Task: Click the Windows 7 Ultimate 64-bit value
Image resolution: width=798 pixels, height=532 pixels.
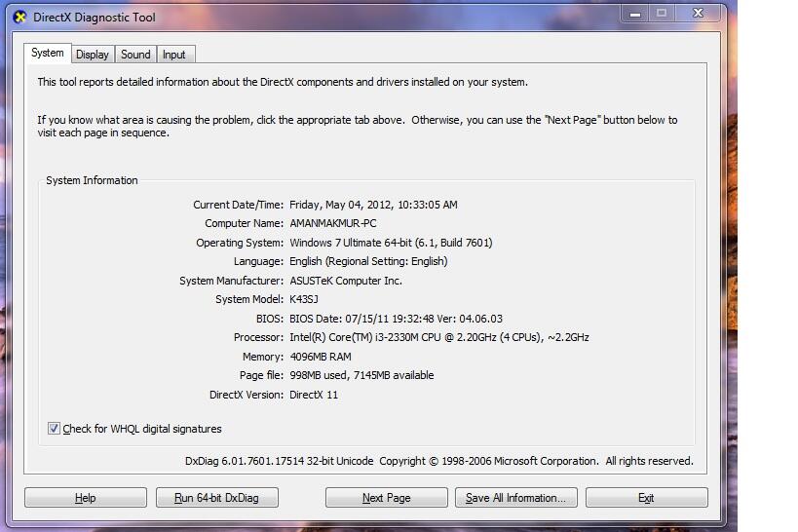Action: click(x=391, y=243)
